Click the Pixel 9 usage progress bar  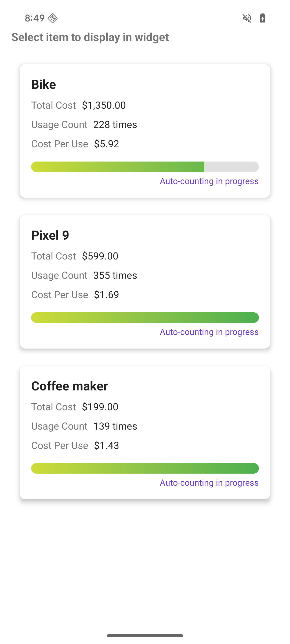pyautogui.click(x=145, y=317)
